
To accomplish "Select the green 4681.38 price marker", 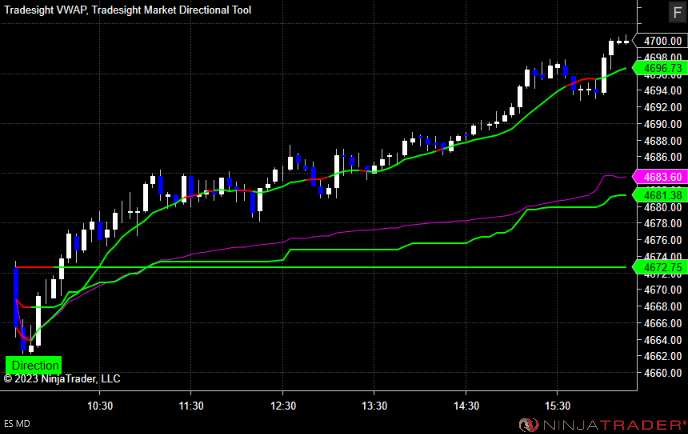I will tap(660, 195).
